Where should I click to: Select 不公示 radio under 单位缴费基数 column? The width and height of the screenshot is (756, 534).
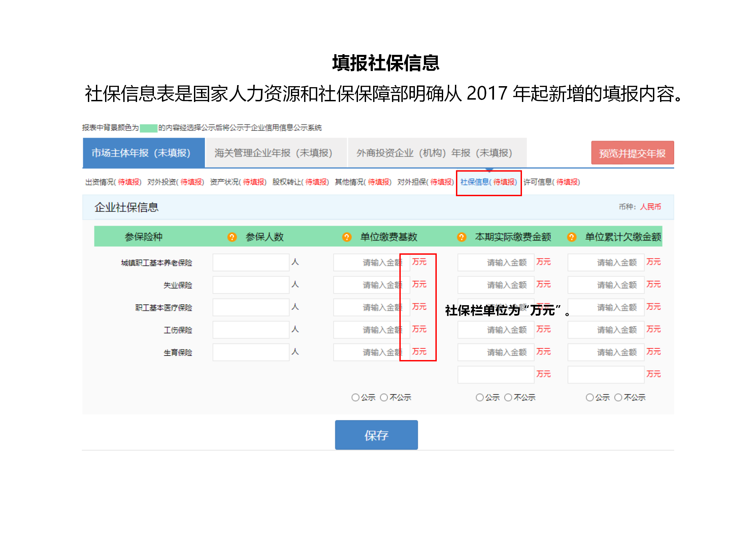[384, 397]
